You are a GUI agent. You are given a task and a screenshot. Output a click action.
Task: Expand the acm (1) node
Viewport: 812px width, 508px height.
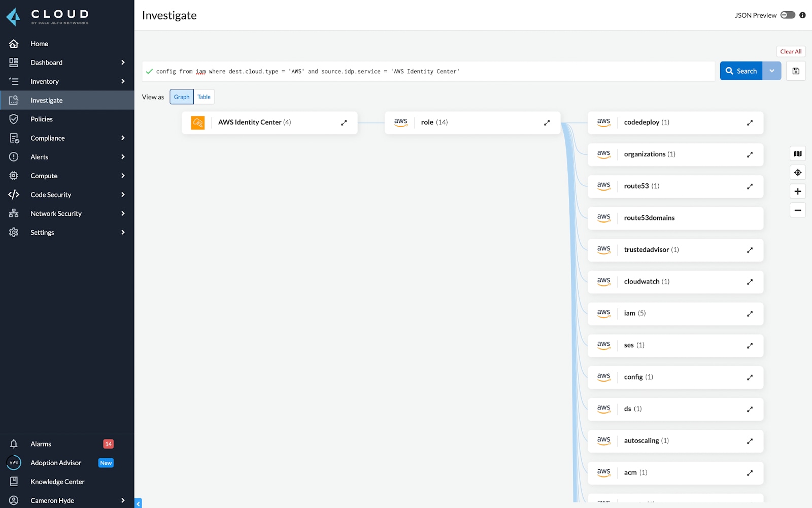(750, 473)
